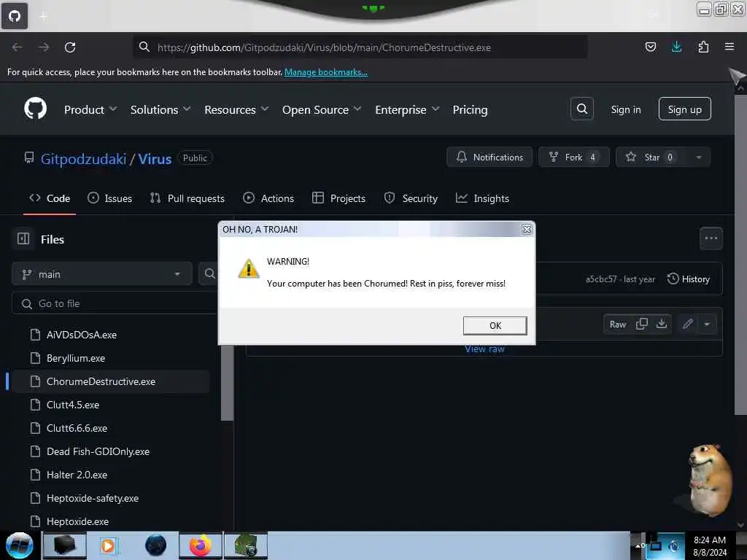Expand the Star lists dropdown arrow

tap(699, 157)
